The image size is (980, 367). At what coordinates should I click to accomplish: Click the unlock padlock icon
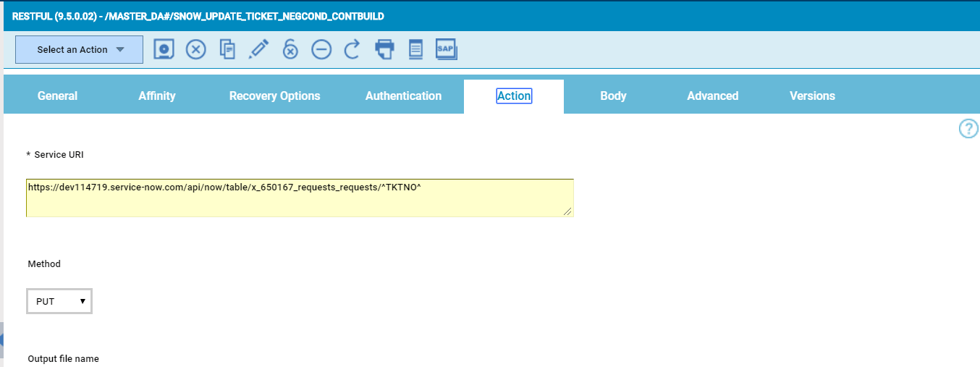click(x=290, y=49)
